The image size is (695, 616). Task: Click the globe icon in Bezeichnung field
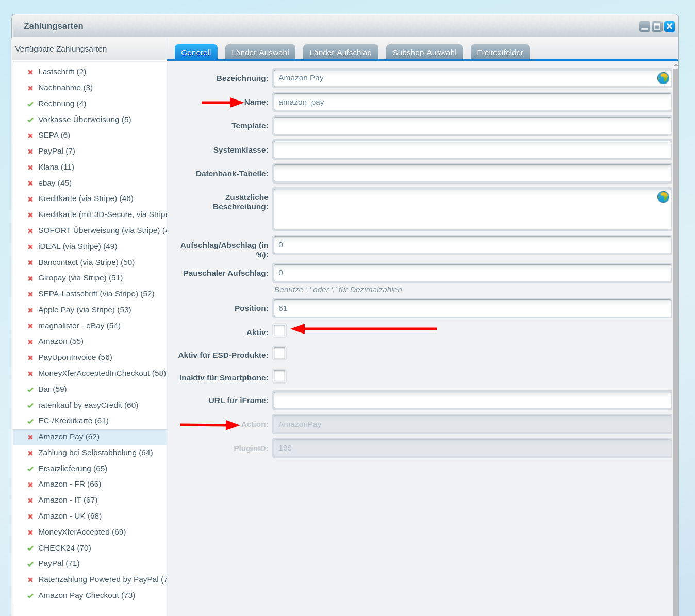pyautogui.click(x=663, y=78)
